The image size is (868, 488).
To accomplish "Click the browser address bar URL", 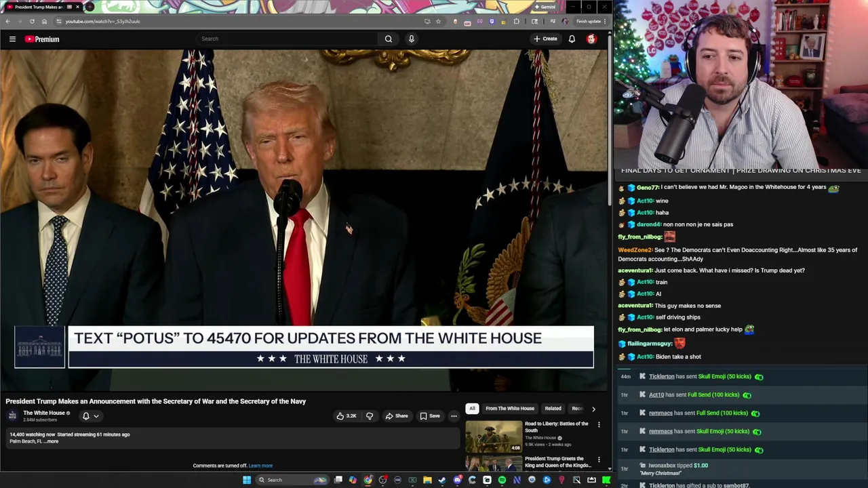I will pos(103,21).
